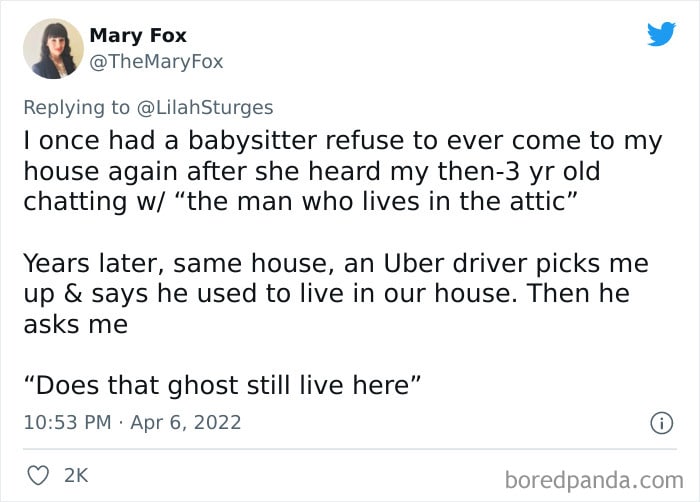700x502 pixels.
Task: Click the line starting 'I once had a babysitter'
Action: click(x=343, y=142)
